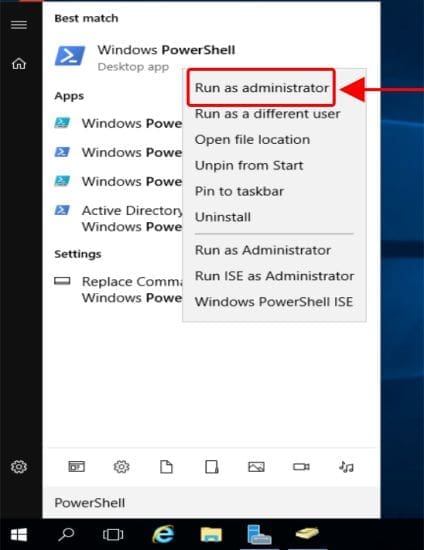Open Server Manager from the taskbar
This screenshot has width=424, height=550.
(x=259, y=535)
